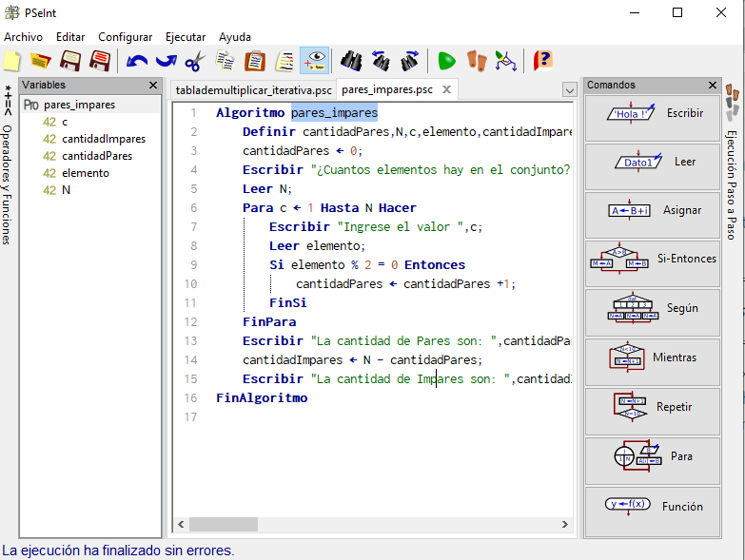The width and height of the screenshot is (745, 560).
Task: Insert the Leer command
Action: [653, 166]
